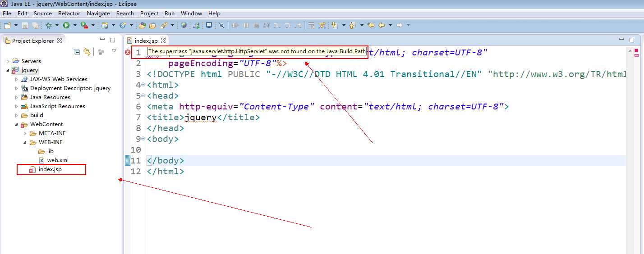Open the Navigate menu
644x254 pixels.
click(x=98, y=14)
